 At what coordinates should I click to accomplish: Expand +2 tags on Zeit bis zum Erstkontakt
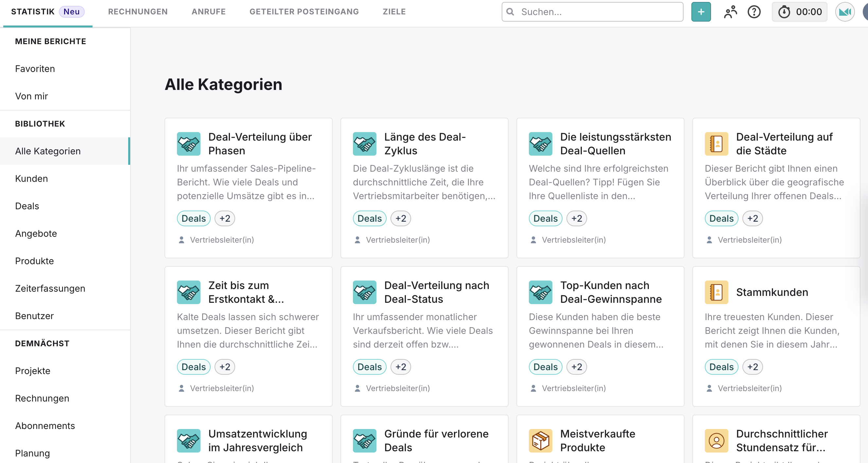pos(225,367)
